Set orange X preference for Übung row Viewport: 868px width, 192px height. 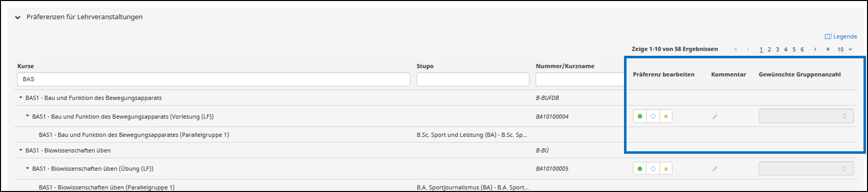(666, 169)
